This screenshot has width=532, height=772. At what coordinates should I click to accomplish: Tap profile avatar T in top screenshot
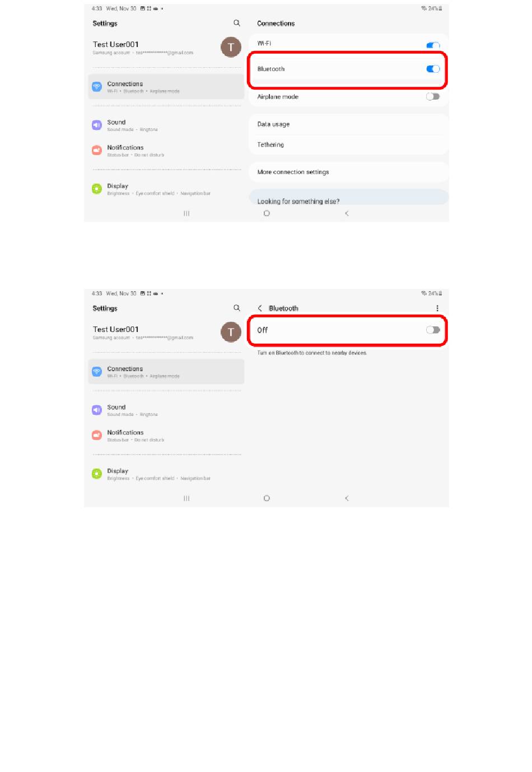[x=231, y=48]
